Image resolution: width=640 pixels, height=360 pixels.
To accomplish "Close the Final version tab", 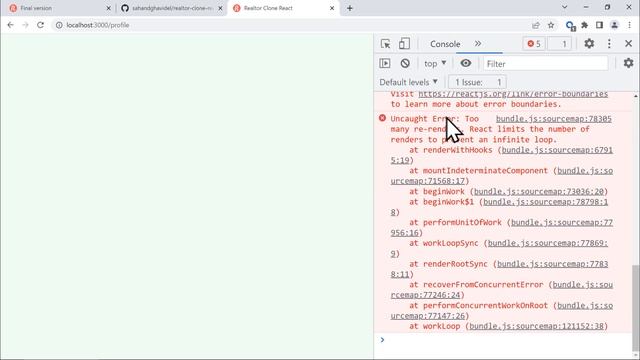I will click(109, 8).
